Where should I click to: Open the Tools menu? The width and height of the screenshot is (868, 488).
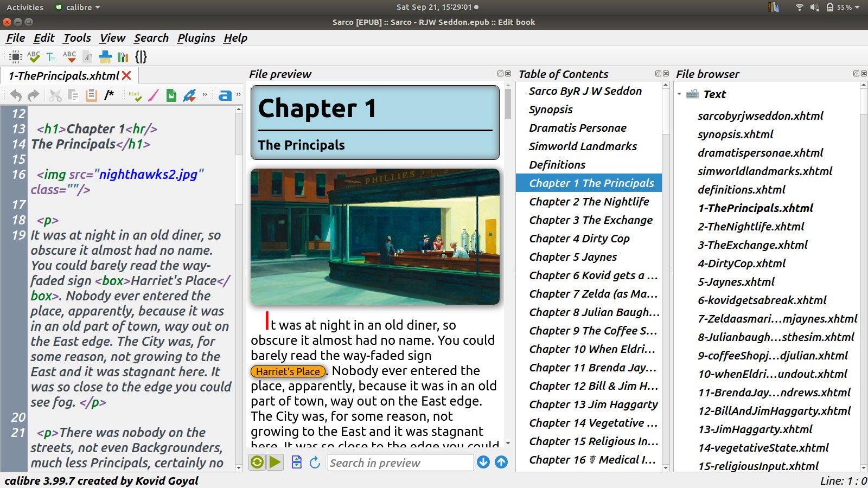pos(77,38)
